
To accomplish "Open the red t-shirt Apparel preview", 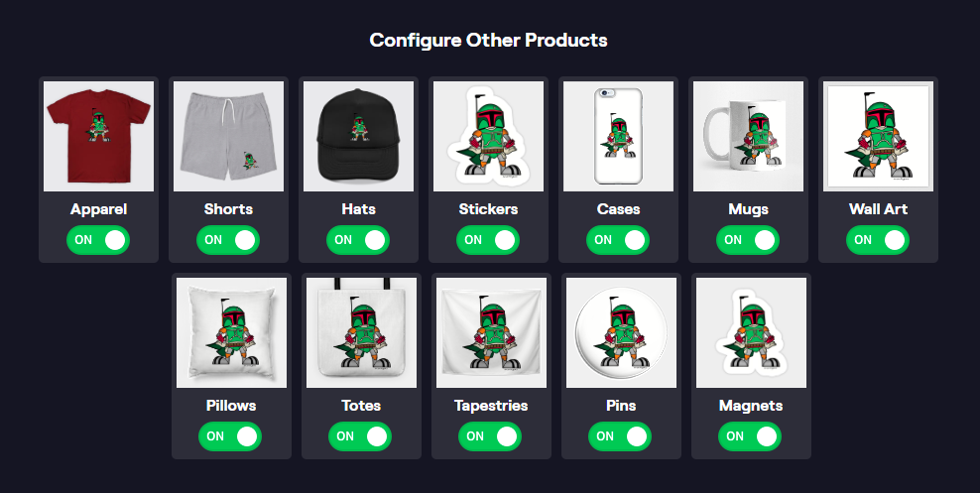I will (x=99, y=136).
